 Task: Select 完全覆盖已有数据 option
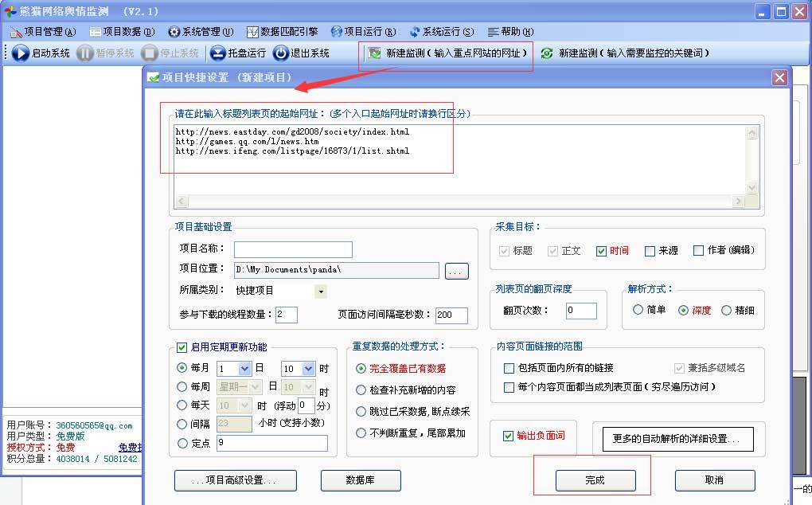tap(361, 369)
